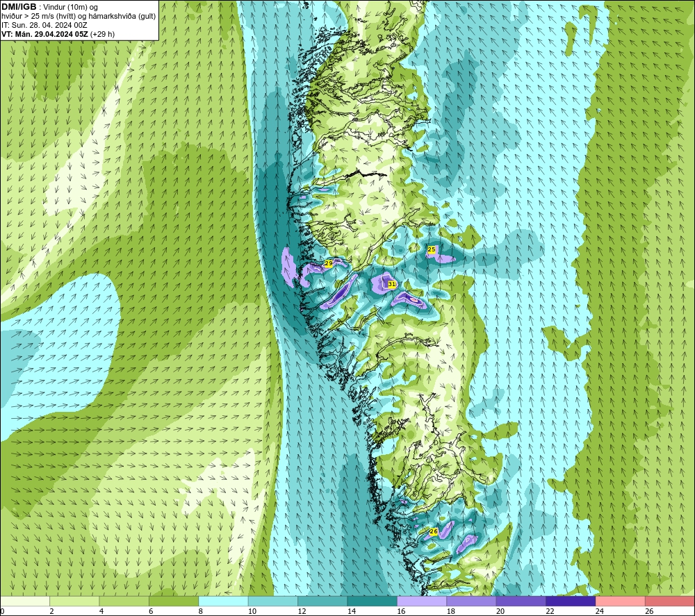The width and height of the screenshot is (695, 616).
Task: Pick the 24–26 m/s pink swatch
Action: [621, 601]
